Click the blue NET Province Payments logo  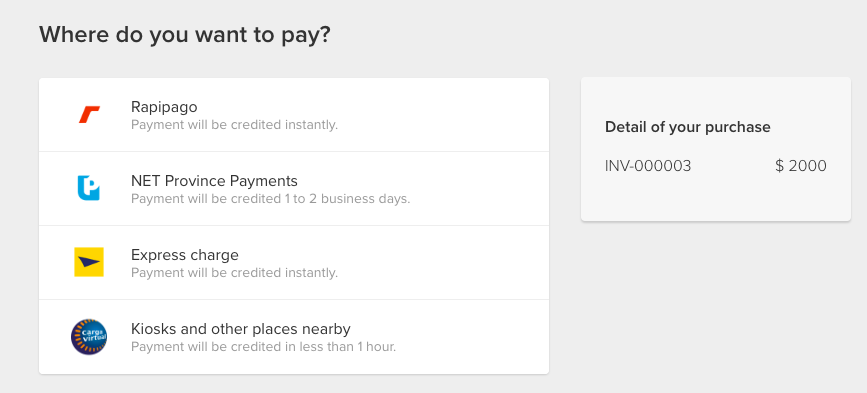[88, 188]
